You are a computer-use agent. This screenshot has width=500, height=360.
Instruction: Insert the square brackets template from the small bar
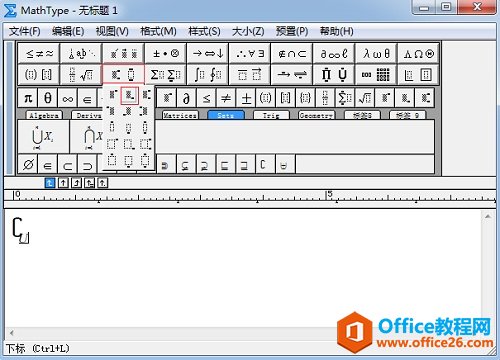(x=285, y=98)
